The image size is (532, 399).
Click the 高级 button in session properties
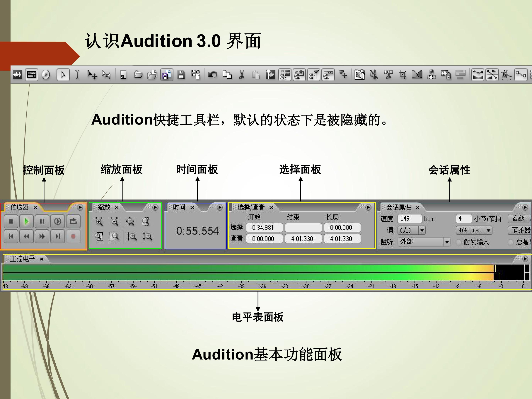[519, 218]
